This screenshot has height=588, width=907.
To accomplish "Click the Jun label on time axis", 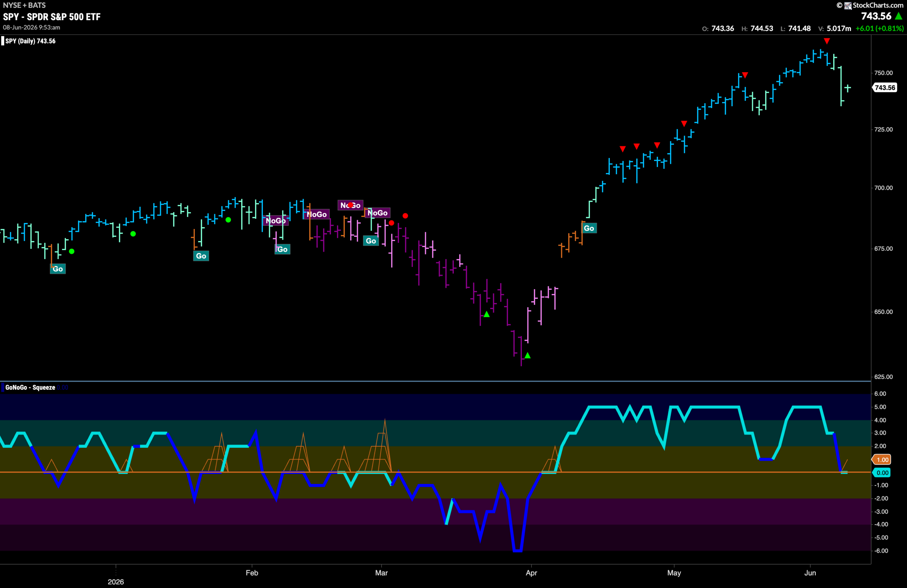I will 810,573.
